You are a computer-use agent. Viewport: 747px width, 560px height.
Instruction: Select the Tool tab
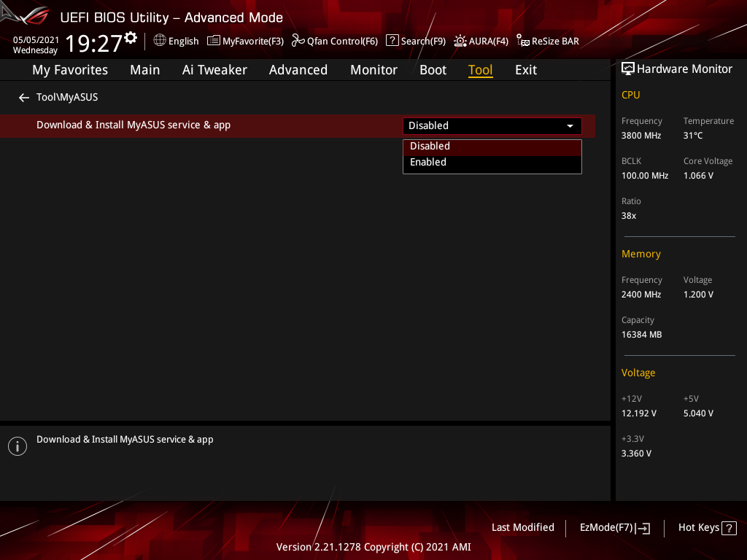pyautogui.click(x=480, y=70)
